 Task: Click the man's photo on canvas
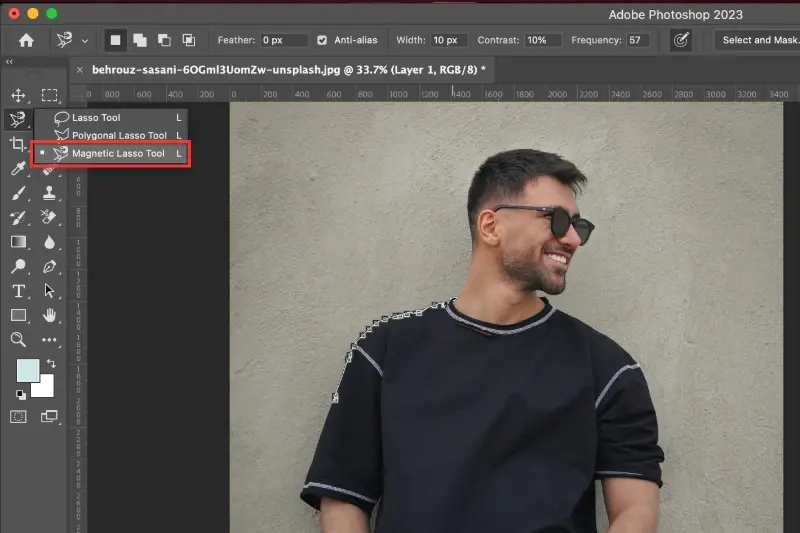(x=506, y=317)
